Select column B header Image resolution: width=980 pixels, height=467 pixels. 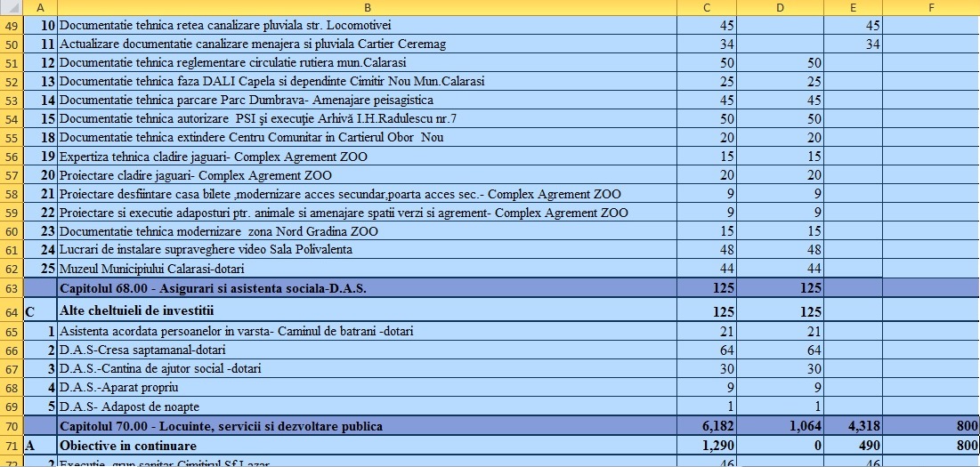pyautogui.click(x=367, y=7)
